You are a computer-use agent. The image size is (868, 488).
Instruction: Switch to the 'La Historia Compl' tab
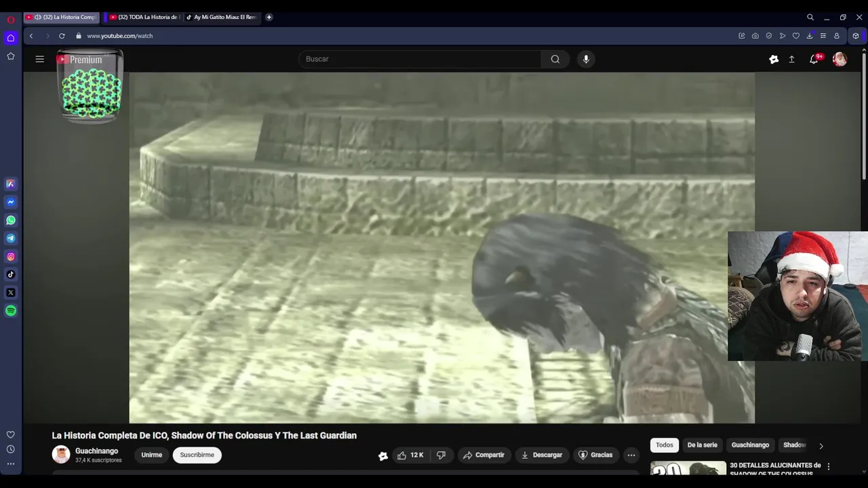coord(61,17)
